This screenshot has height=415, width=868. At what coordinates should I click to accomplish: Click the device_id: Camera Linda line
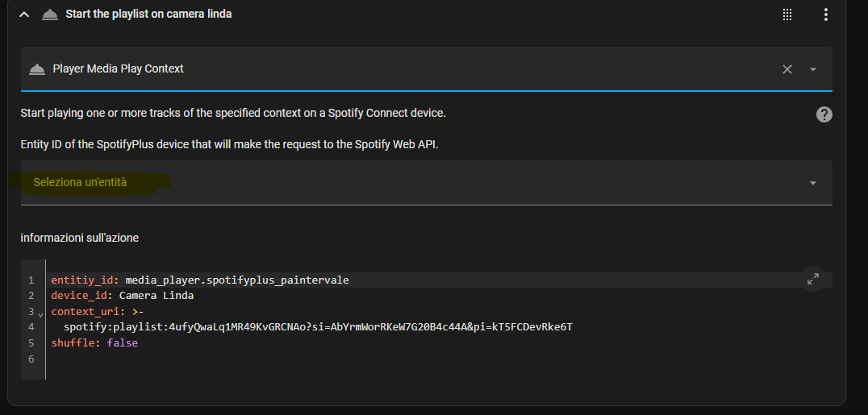coord(123,296)
